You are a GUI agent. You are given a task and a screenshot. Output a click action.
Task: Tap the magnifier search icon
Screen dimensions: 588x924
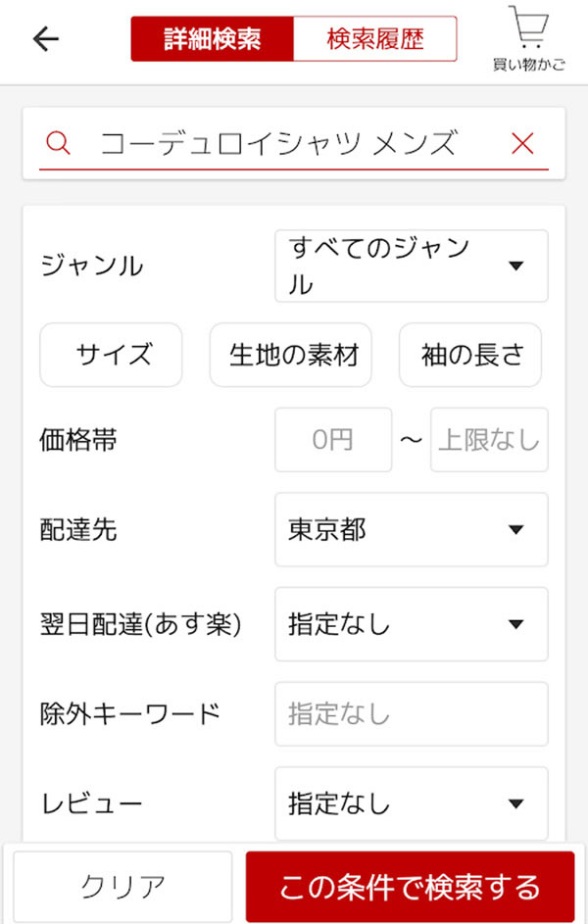click(x=59, y=144)
